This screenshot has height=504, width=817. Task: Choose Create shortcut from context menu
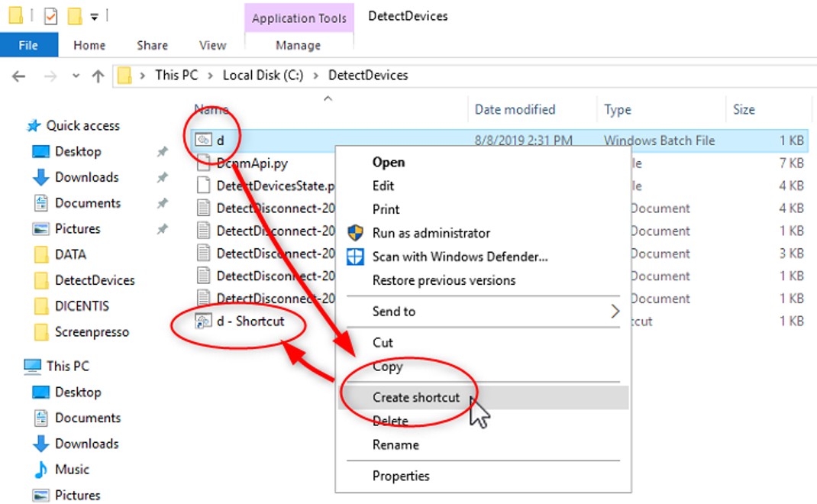click(416, 397)
